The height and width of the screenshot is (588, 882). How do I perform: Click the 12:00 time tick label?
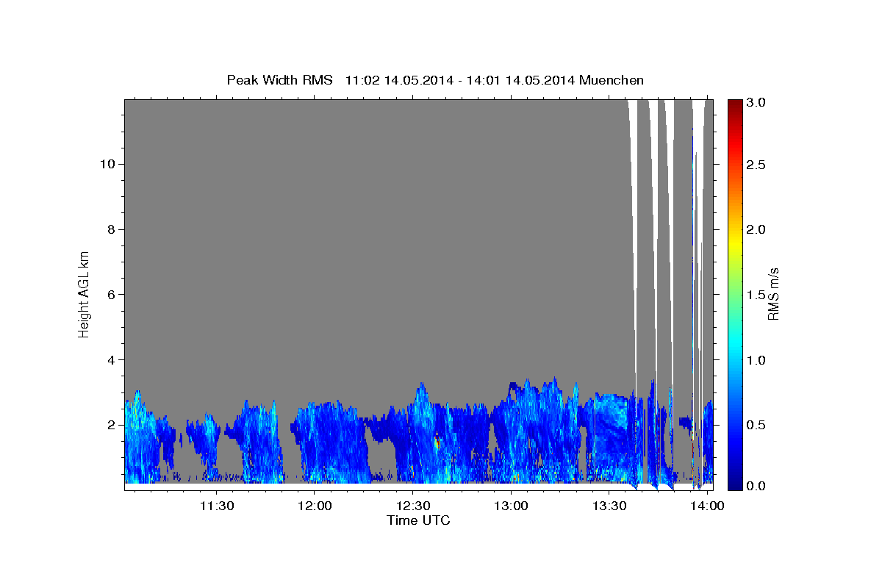coord(315,506)
